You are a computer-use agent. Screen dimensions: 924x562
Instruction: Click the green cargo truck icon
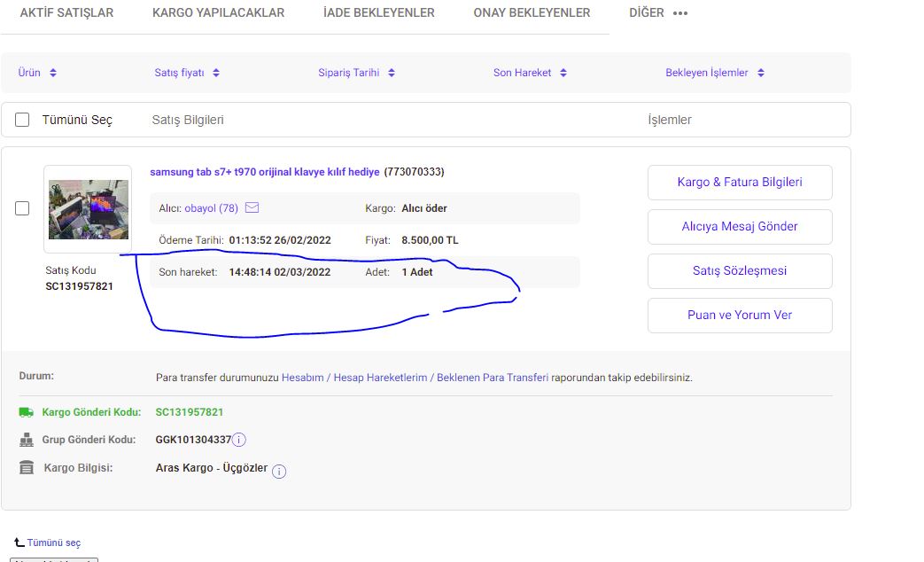pyautogui.click(x=26, y=412)
